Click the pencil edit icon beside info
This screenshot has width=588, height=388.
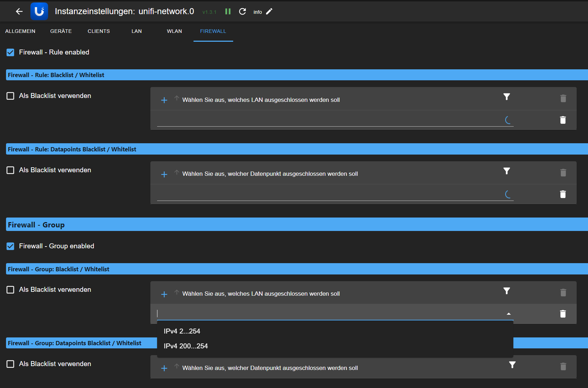coord(269,12)
